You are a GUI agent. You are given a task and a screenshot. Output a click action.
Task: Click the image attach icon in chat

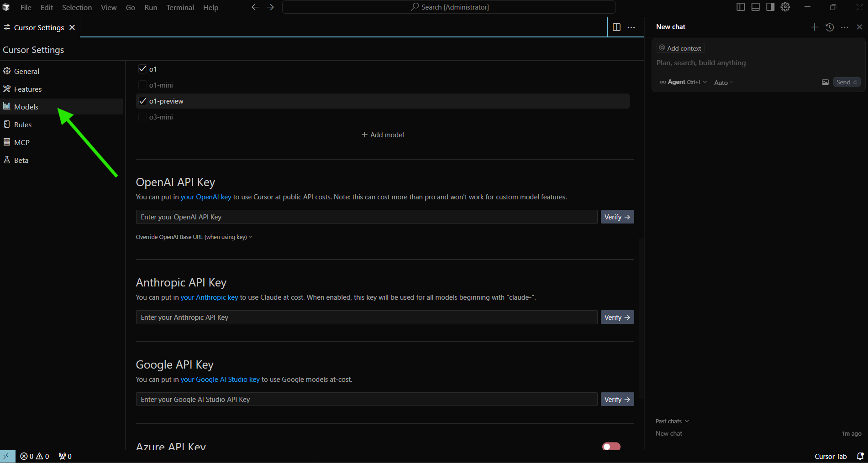(x=825, y=82)
